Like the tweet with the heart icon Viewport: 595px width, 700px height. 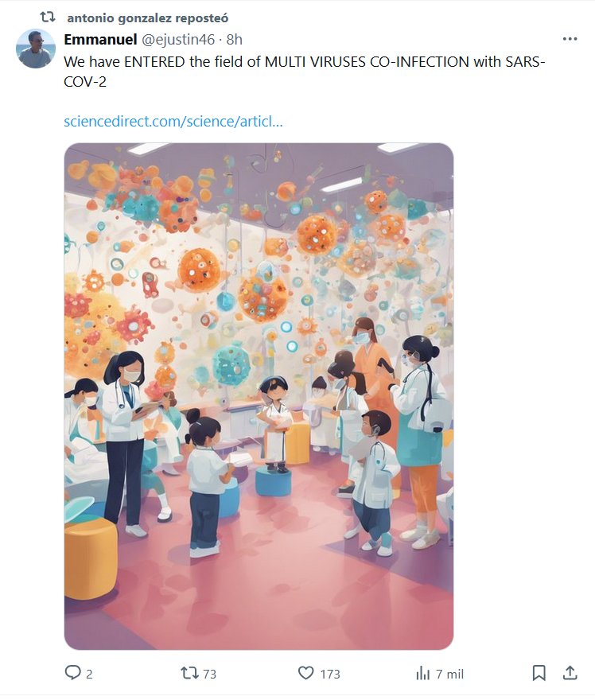click(306, 673)
